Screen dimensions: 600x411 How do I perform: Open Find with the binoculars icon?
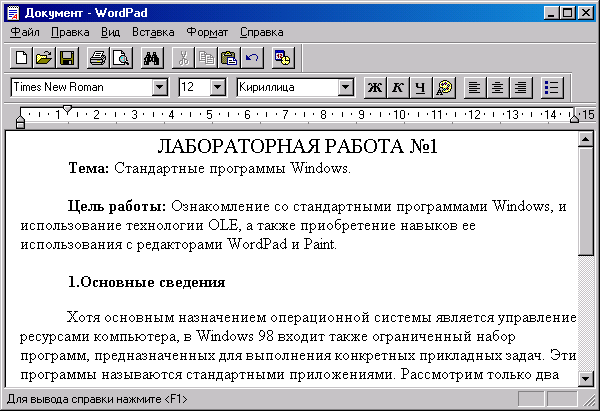[x=152, y=58]
